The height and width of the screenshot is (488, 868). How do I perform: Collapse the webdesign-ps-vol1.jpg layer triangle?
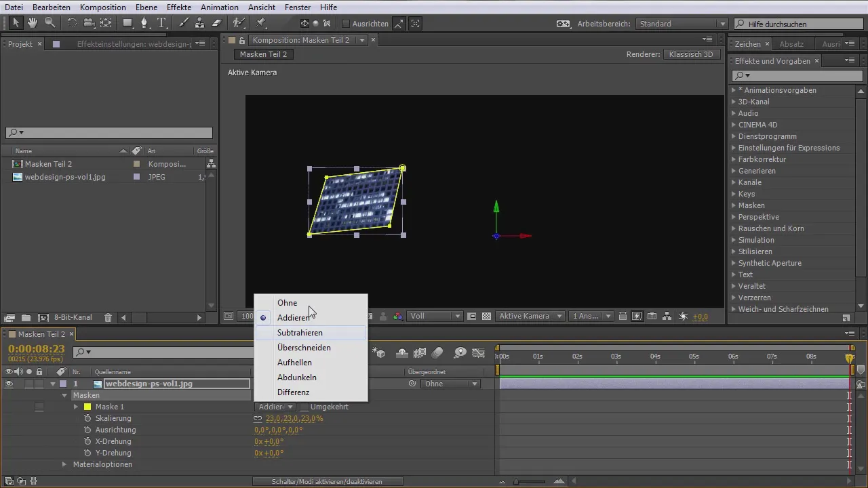pos(53,384)
